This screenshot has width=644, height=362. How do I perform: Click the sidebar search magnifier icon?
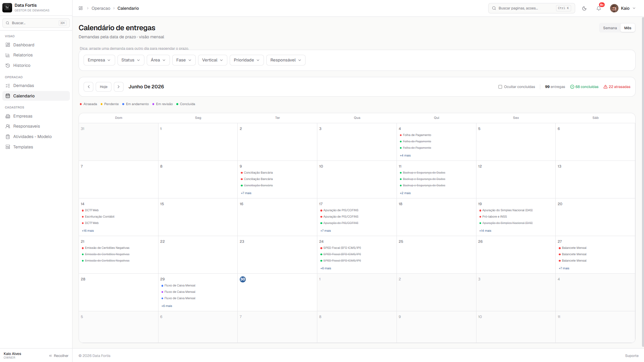click(x=7, y=23)
